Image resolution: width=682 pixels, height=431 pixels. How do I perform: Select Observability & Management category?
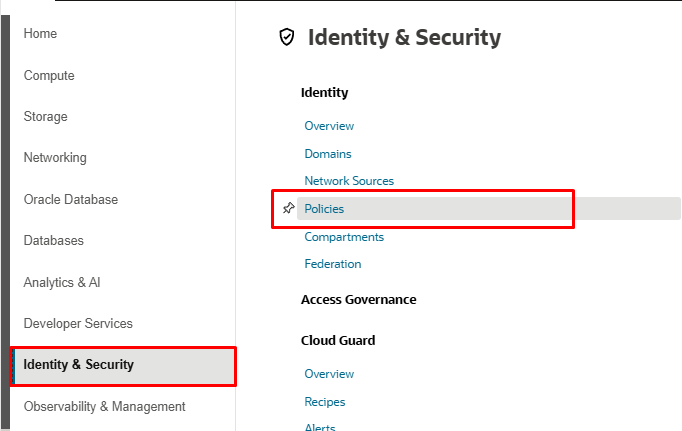(104, 406)
